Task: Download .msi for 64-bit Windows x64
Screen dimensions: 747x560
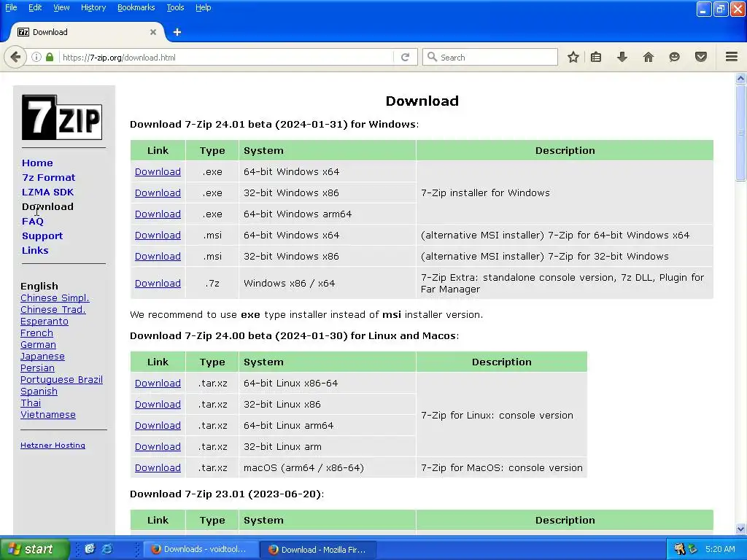Action: tap(158, 236)
